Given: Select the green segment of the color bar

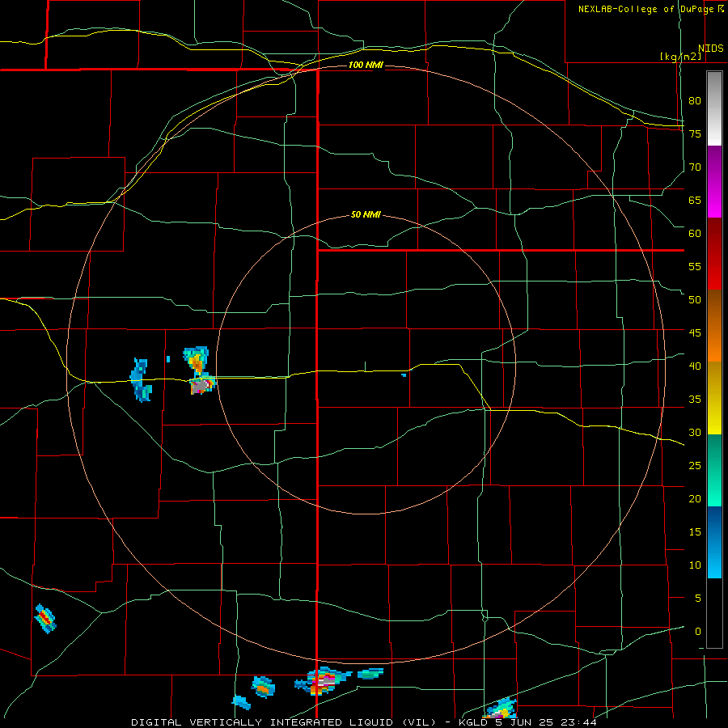Looking at the screenshot, I should [714, 470].
